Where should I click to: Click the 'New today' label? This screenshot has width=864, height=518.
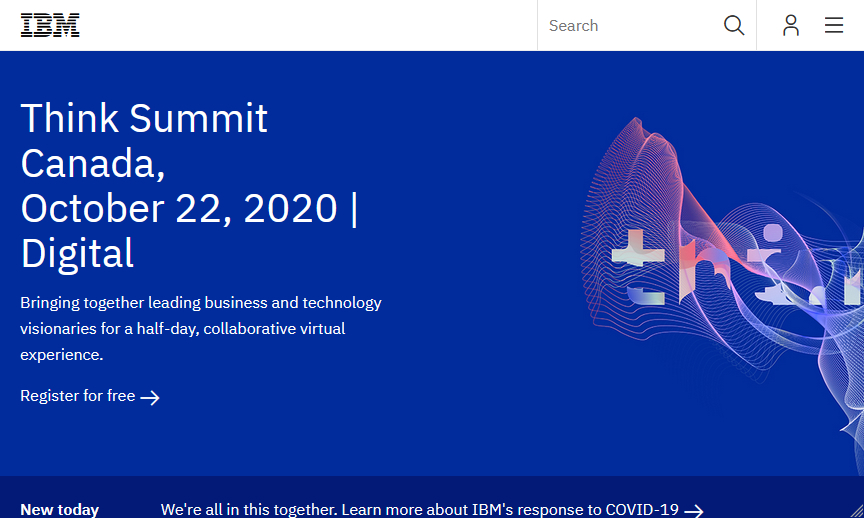tap(60, 510)
